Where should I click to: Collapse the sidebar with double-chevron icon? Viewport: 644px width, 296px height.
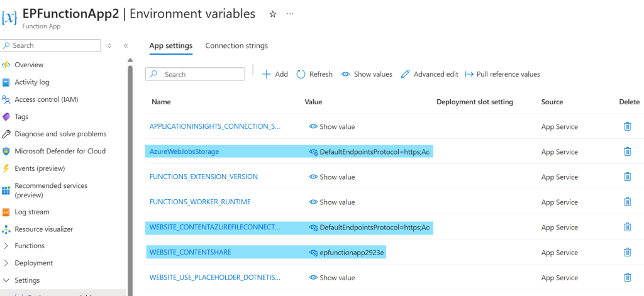click(126, 46)
